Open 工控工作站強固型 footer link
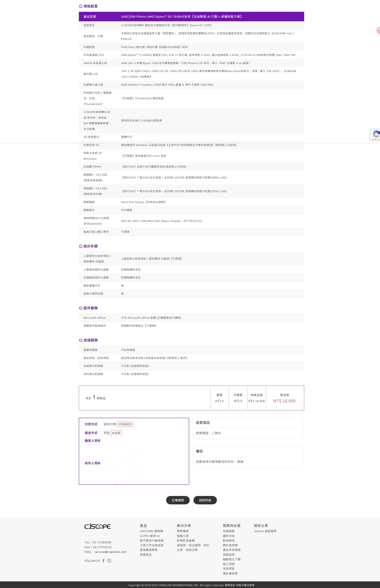 (151, 545)
